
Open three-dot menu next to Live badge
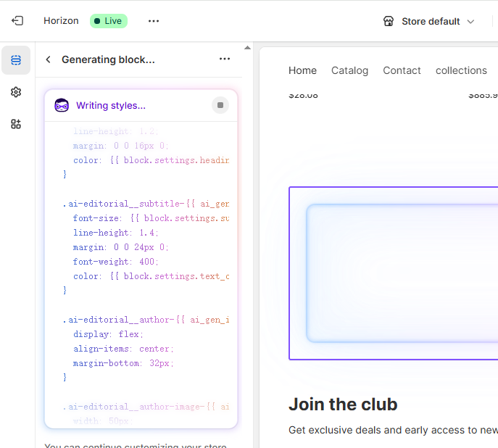(154, 21)
